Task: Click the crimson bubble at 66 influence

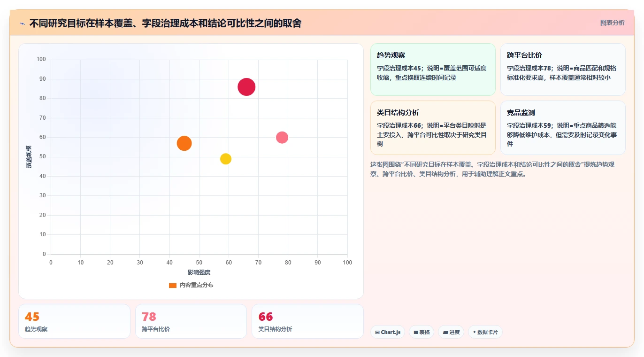Action: coord(246,87)
